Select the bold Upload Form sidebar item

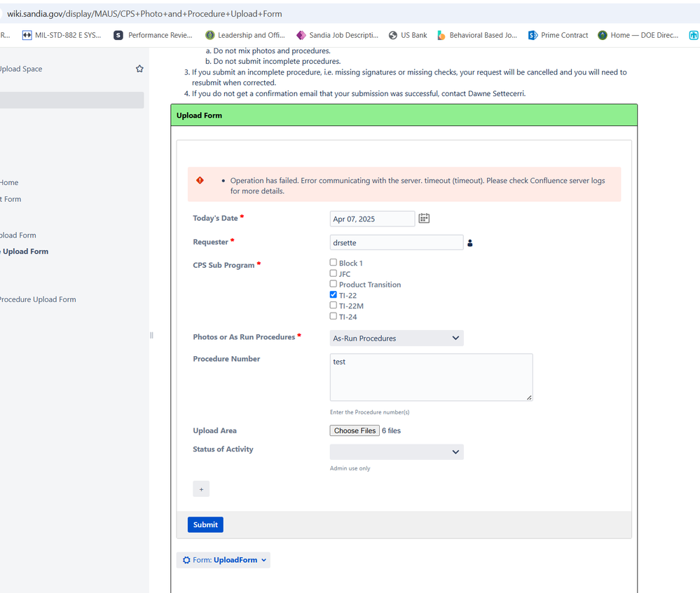[x=25, y=252]
